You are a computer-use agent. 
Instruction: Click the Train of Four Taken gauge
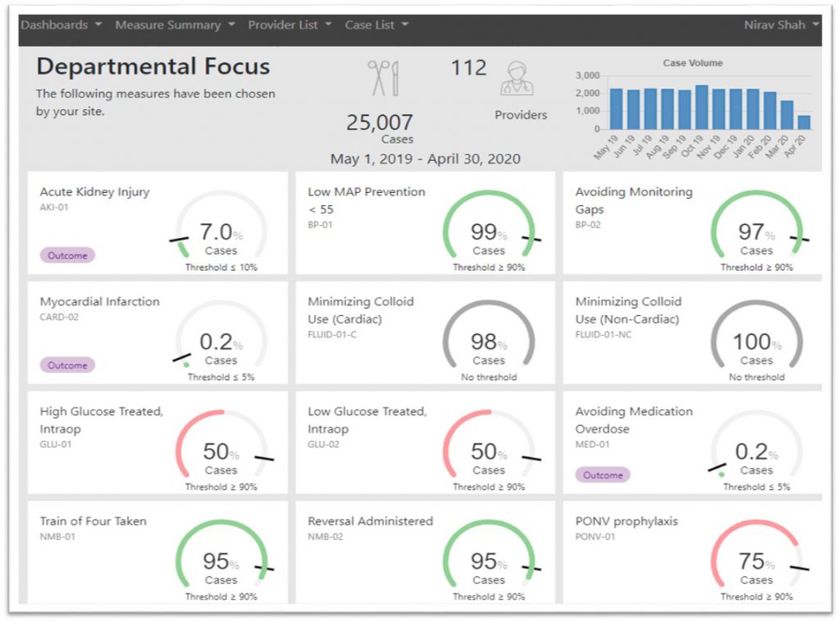pos(221,564)
